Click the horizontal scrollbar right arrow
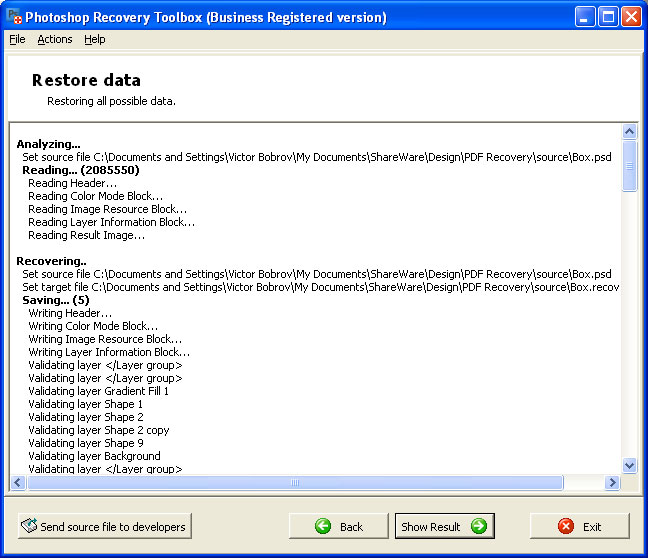Viewport: 648px width, 558px height. pyautogui.click(x=612, y=482)
